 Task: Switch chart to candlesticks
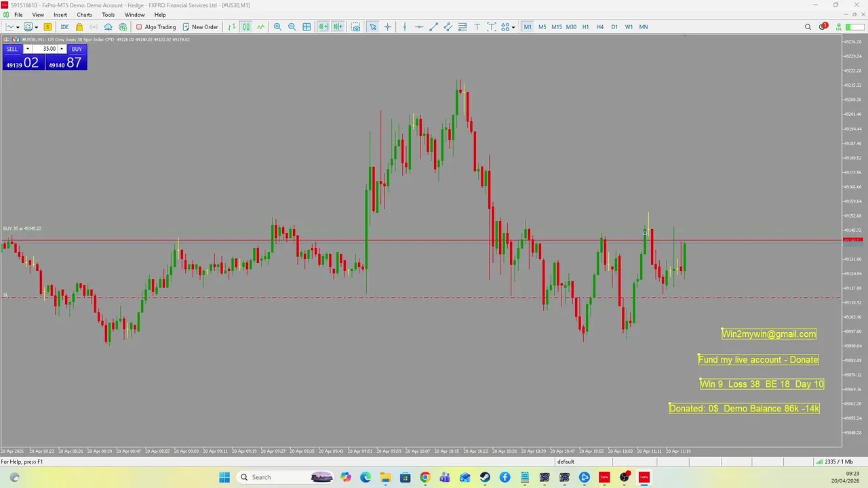coord(245,27)
